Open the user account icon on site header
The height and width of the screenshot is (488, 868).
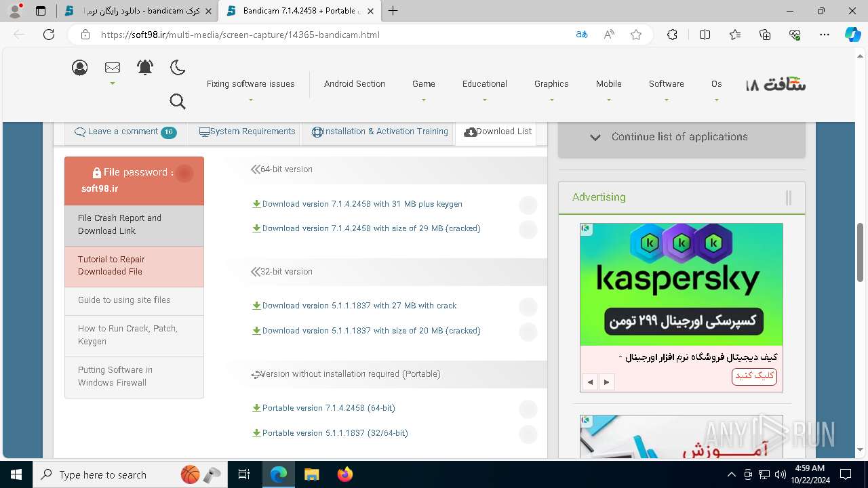80,68
